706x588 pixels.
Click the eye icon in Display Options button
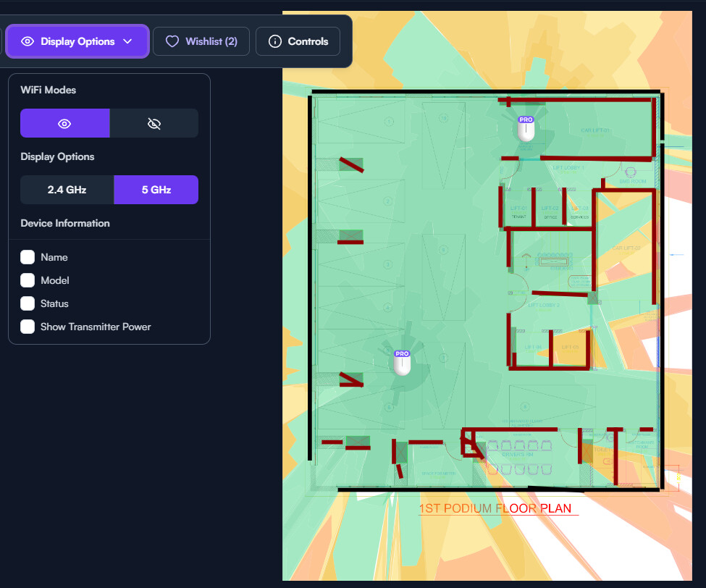28,41
